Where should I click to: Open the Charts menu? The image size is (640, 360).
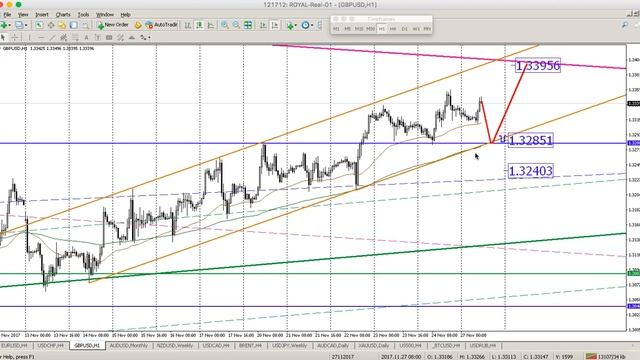click(x=63, y=15)
